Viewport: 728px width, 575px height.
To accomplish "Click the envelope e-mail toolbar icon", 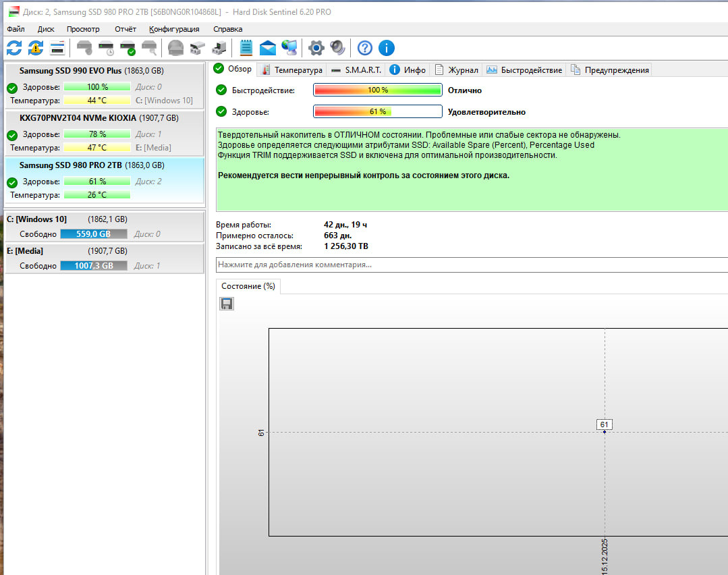I will coord(268,48).
